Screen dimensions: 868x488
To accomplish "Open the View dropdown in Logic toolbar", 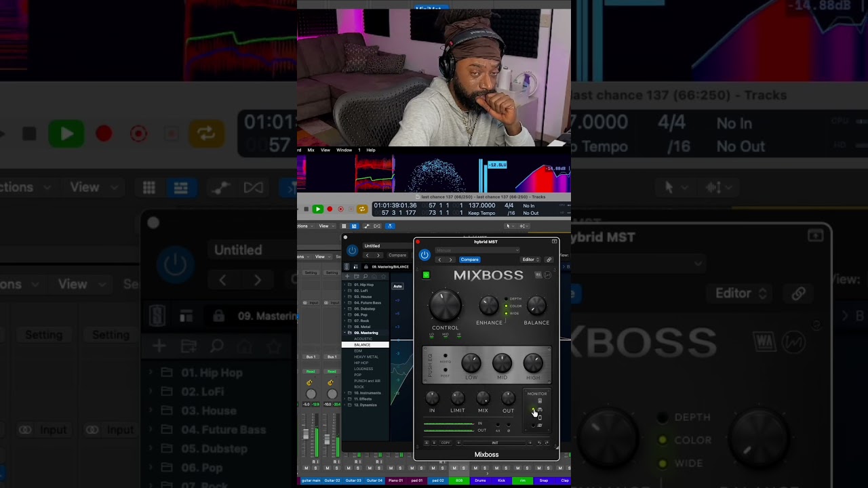I will point(325,226).
